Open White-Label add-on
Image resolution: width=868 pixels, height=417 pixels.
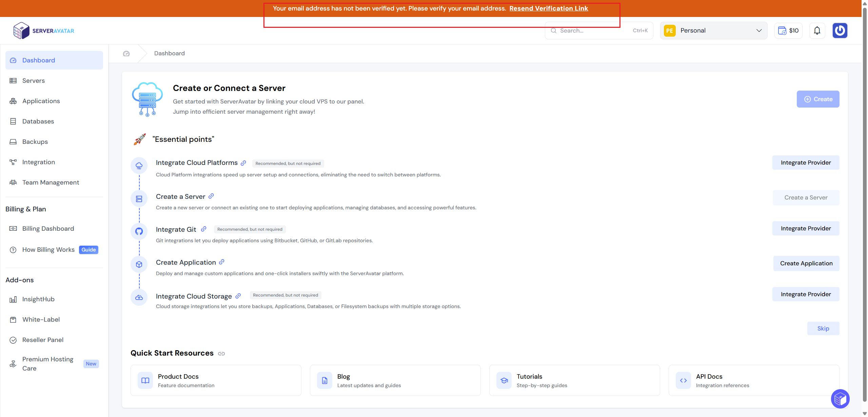coord(54,319)
